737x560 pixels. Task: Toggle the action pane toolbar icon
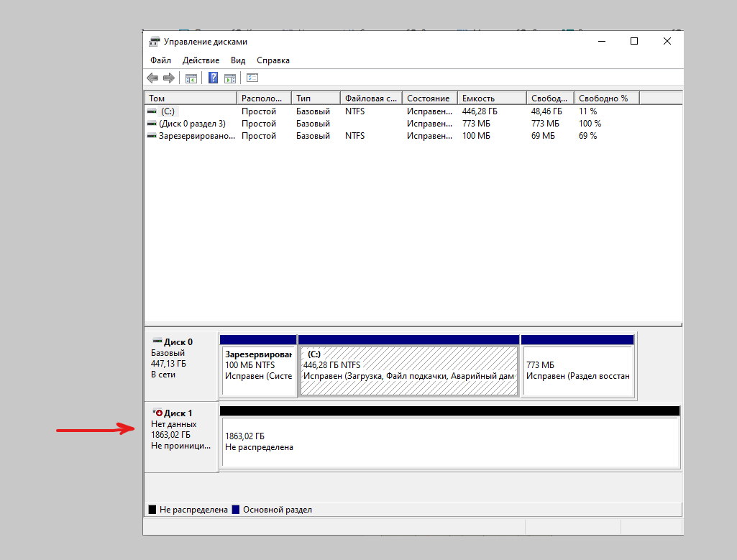click(230, 78)
